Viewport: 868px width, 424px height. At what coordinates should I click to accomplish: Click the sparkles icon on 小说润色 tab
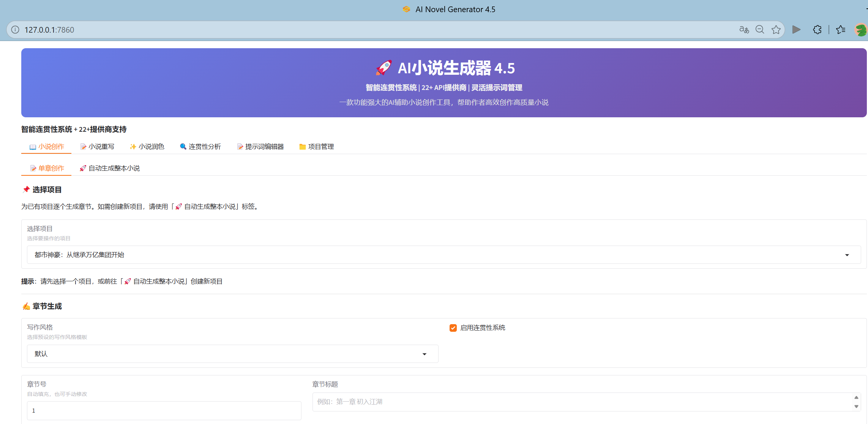(133, 147)
